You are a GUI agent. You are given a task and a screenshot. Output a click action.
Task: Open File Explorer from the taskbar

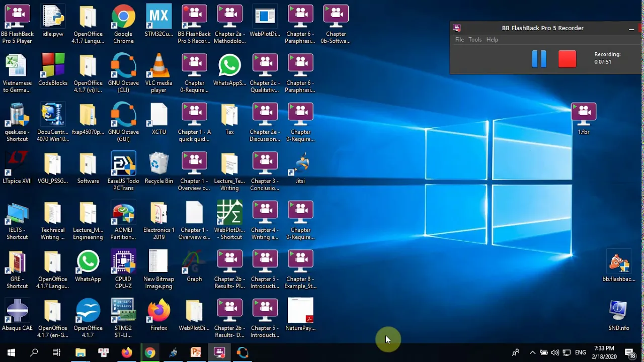pyautogui.click(x=80, y=352)
